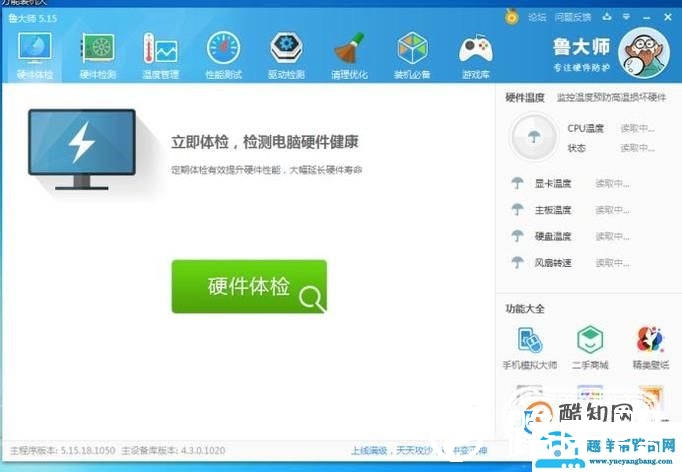Open the 问题反馈 feedback link
Viewport: 682px width, 472px height.
click(x=573, y=17)
